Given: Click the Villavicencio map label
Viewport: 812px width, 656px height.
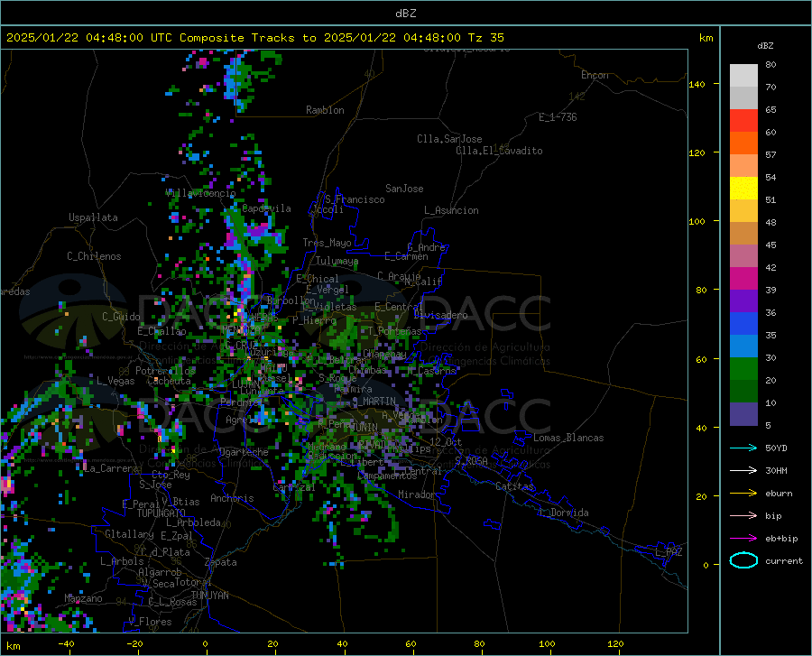Looking at the screenshot, I should 200,193.
